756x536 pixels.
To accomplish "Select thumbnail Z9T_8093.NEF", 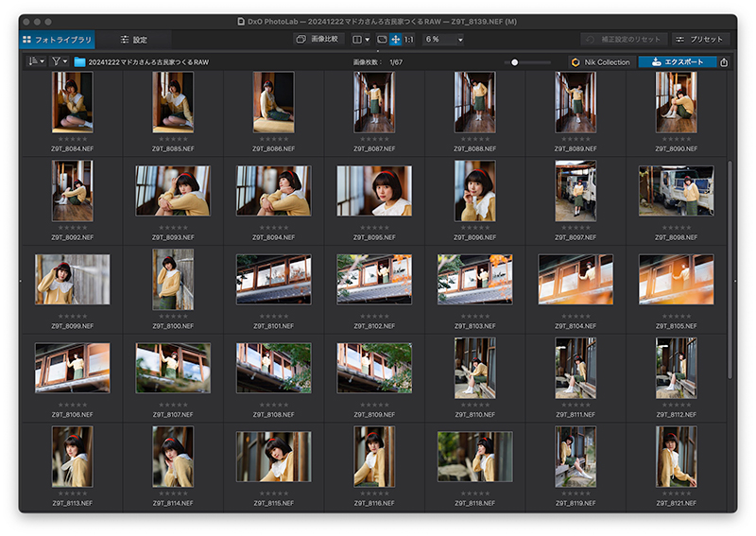I will tap(173, 191).
